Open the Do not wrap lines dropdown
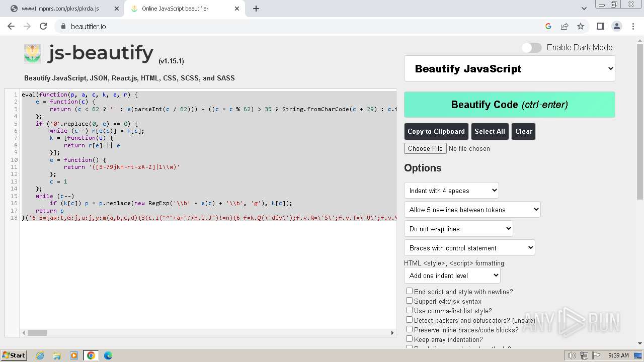Image resolution: width=644 pixels, height=362 pixels. click(458, 229)
